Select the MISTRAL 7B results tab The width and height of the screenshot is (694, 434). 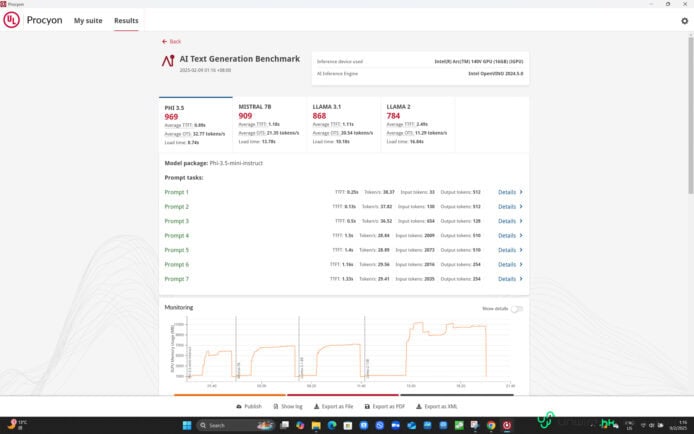tap(270, 122)
